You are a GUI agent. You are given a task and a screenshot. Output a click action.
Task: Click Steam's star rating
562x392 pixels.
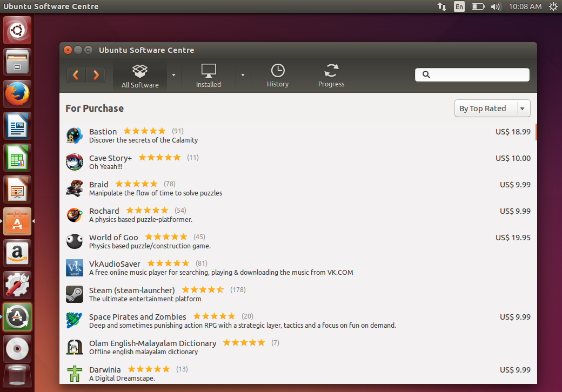tap(203, 289)
